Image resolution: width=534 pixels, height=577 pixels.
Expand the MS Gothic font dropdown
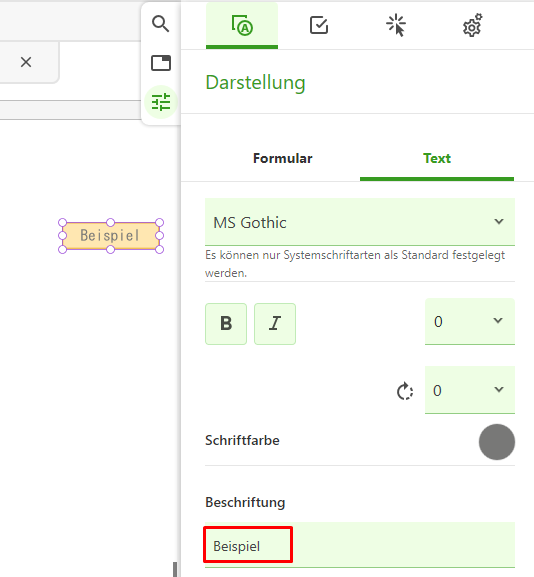point(360,222)
